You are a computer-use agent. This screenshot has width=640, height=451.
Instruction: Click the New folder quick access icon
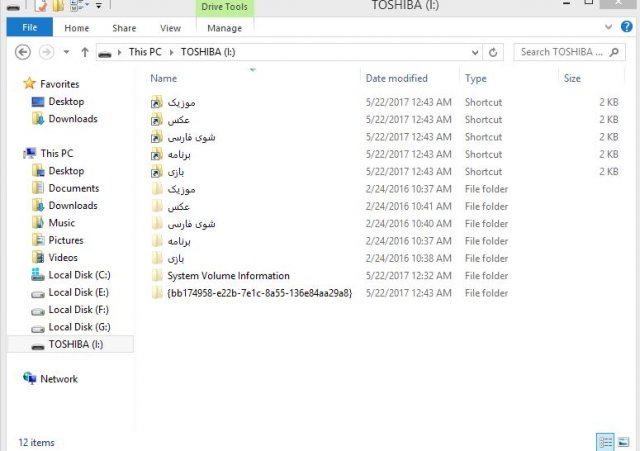pyautogui.click(x=58, y=6)
